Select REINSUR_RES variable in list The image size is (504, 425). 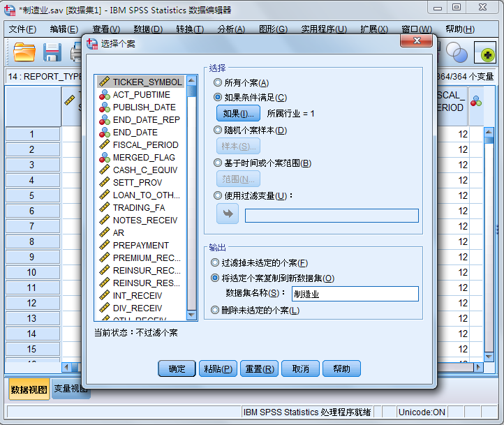pyautogui.click(x=140, y=283)
